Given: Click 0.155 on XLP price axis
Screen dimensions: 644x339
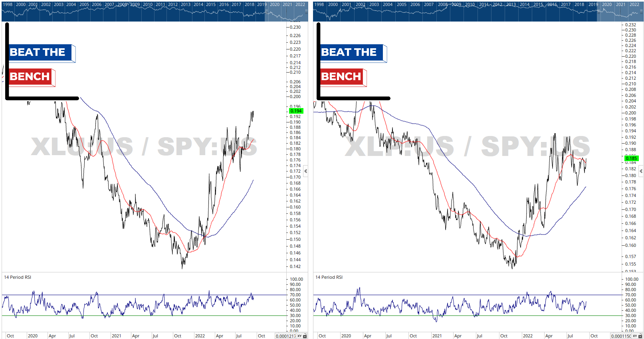Looking at the screenshot, I should [630, 264].
